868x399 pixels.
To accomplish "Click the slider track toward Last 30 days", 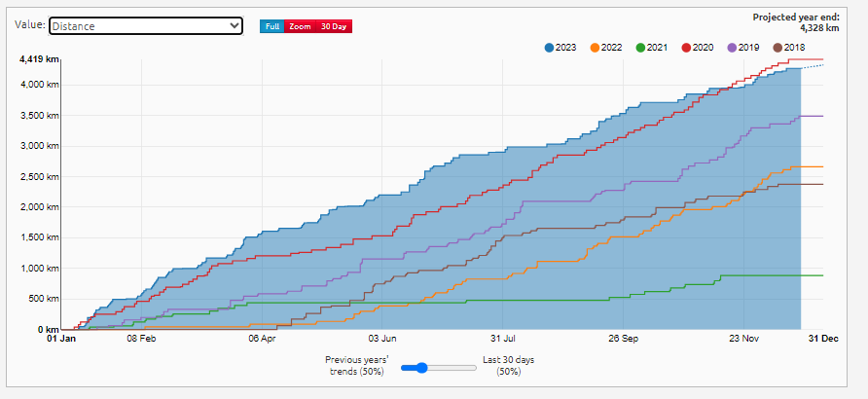I will coord(455,367).
